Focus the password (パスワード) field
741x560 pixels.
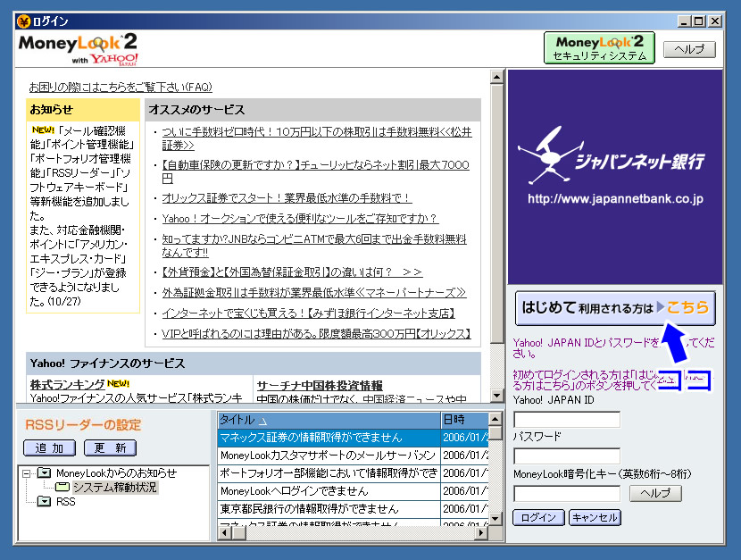click(567, 456)
